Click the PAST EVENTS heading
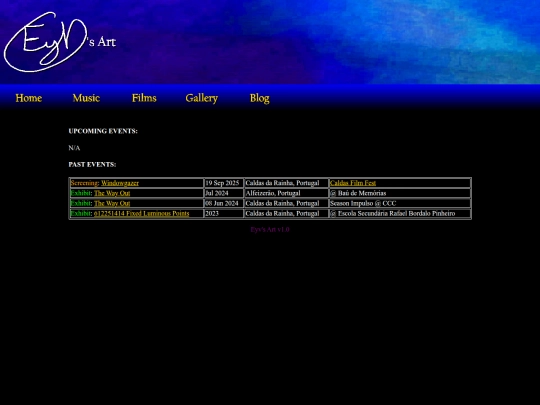The height and width of the screenshot is (405, 540). tap(92, 165)
